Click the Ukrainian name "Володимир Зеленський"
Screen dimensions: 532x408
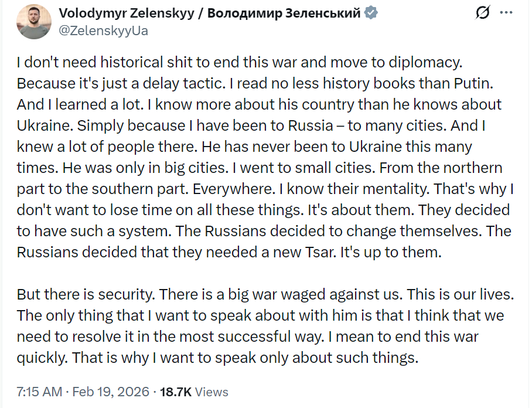point(278,13)
